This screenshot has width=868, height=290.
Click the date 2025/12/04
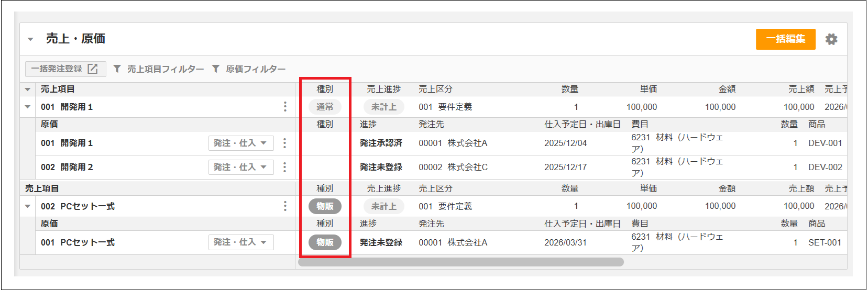tap(566, 143)
